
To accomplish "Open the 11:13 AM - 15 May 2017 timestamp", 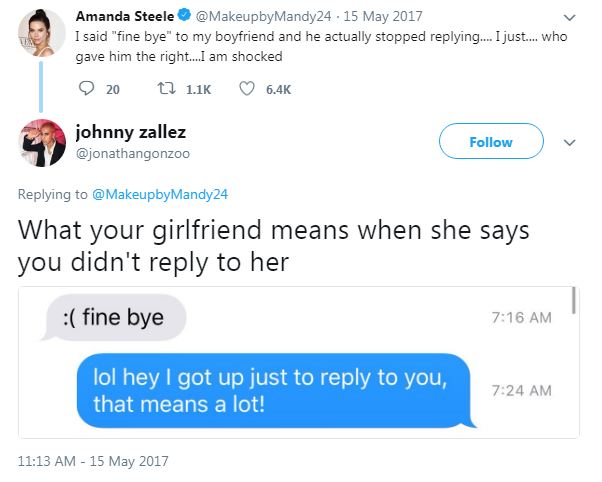I will click(93, 461).
